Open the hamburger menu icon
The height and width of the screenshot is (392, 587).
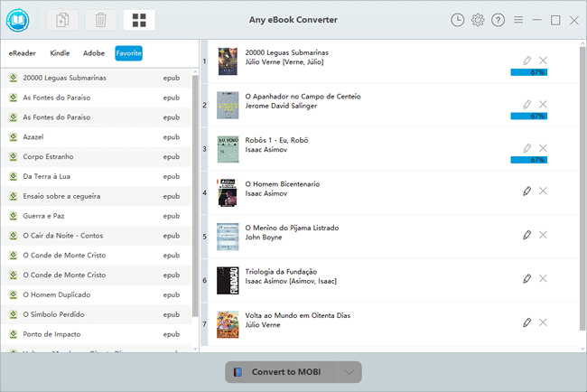[x=518, y=20]
